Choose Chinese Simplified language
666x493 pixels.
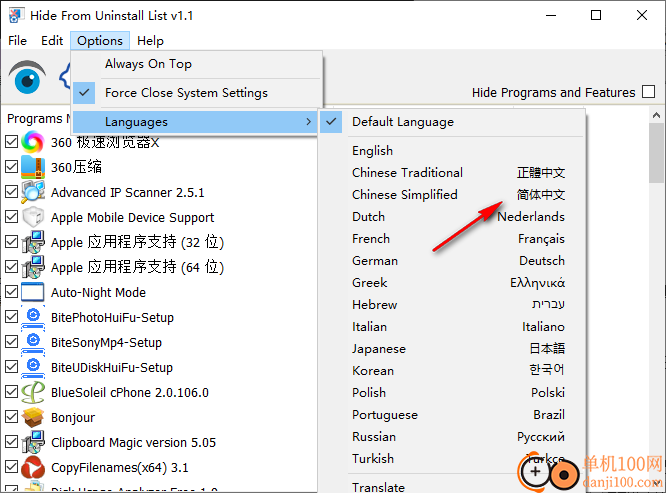(x=452, y=195)
